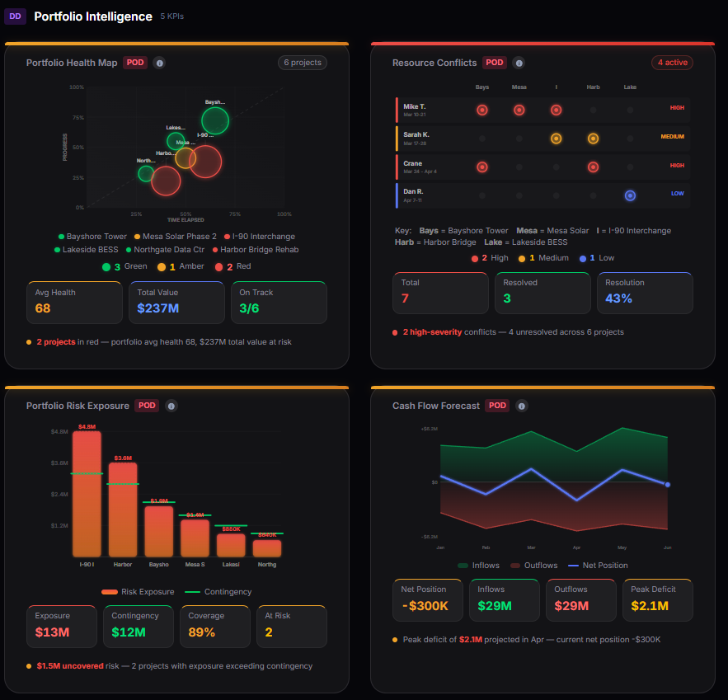Click the HIGH label on Mike T. row
The height and width of the screenshot is (700, 728).
[677, 108]
